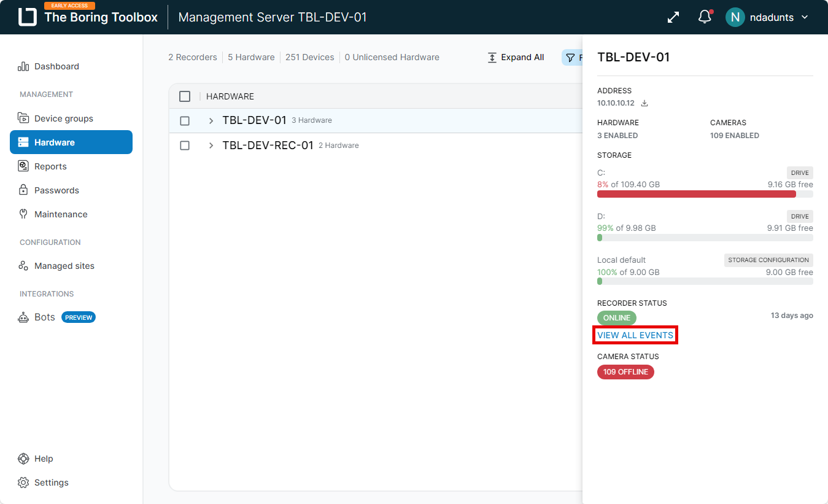Screen dimensions: 828x504
Task: Open the Help lifebuoy icon
Action: coord(23,459)
